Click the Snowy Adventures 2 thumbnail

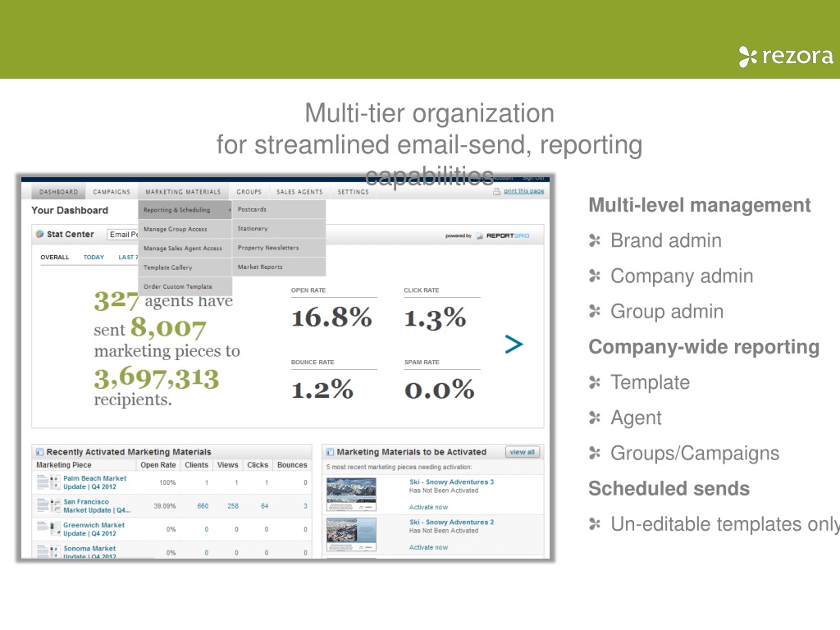tap(351, 535)
